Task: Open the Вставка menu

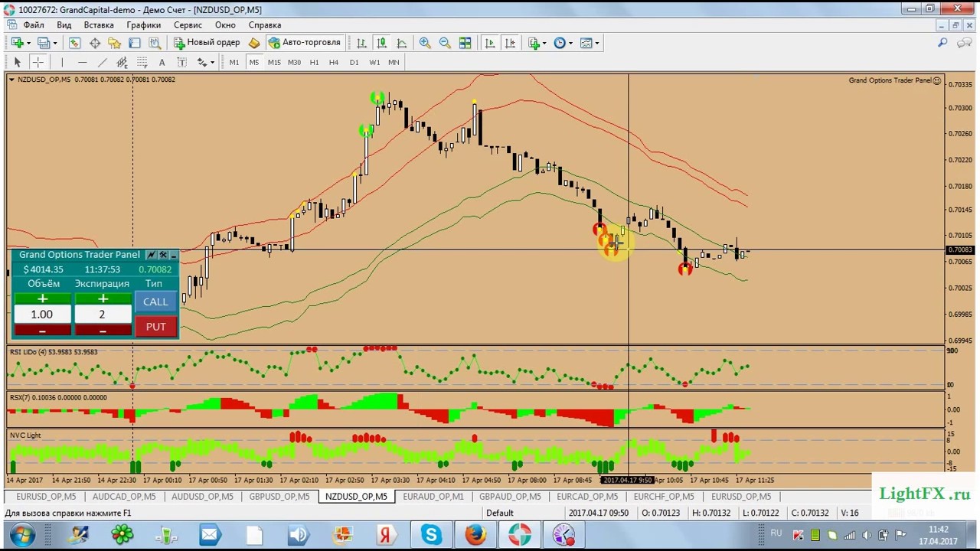Action: click(x=99, y=25)
